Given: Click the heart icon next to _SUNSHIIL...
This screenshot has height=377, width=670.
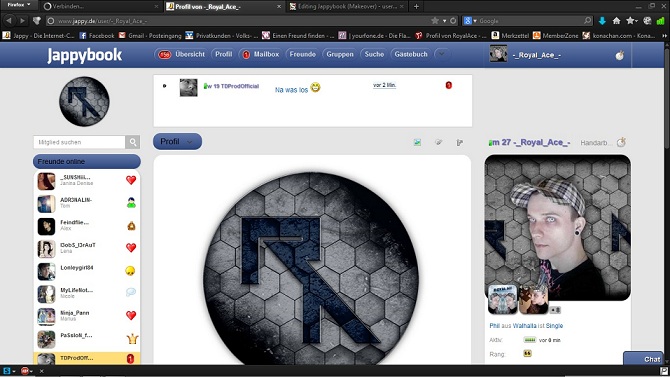Looking at the screenshot, I should coord(131,180).
